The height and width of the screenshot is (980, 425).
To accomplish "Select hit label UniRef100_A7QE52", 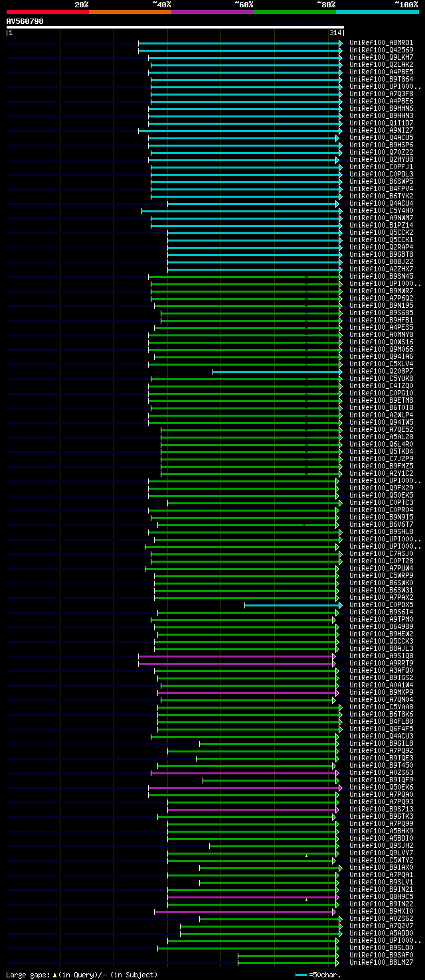I will [x=381, y=429].
